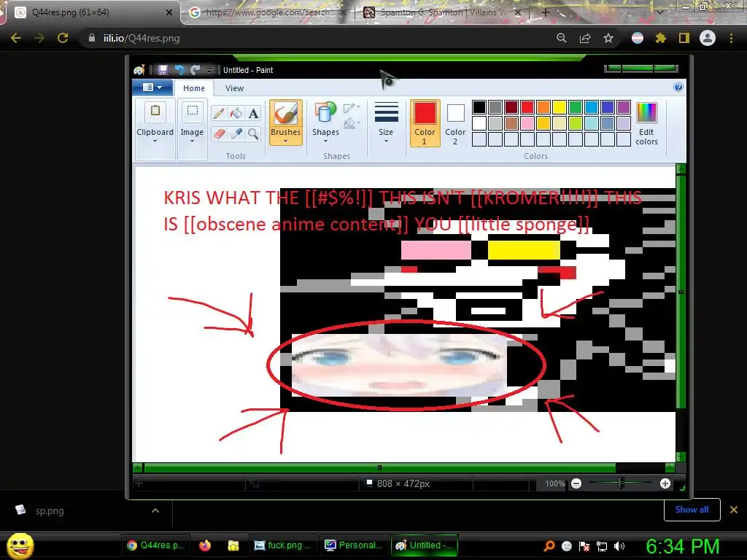Viewport: 747px width, 560px height.
Task: Expand the Clipboard dropdown arrow
Action: [x=155, y=141]
